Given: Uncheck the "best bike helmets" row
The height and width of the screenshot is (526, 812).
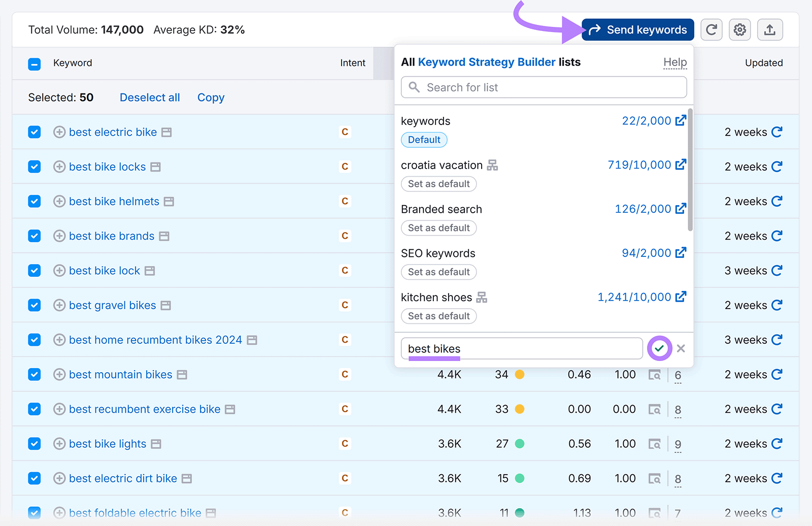Looking at the screenshot, I should (34, 201).
